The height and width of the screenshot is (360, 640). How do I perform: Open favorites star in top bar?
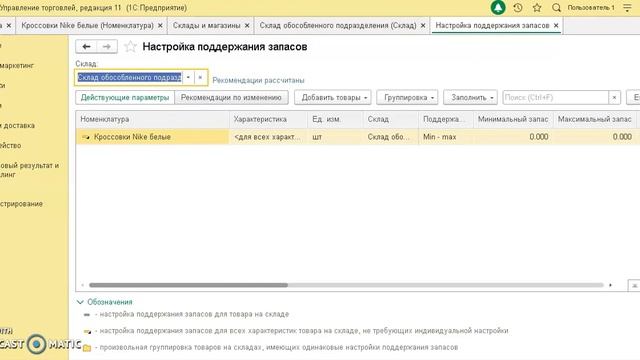[537, 7]
